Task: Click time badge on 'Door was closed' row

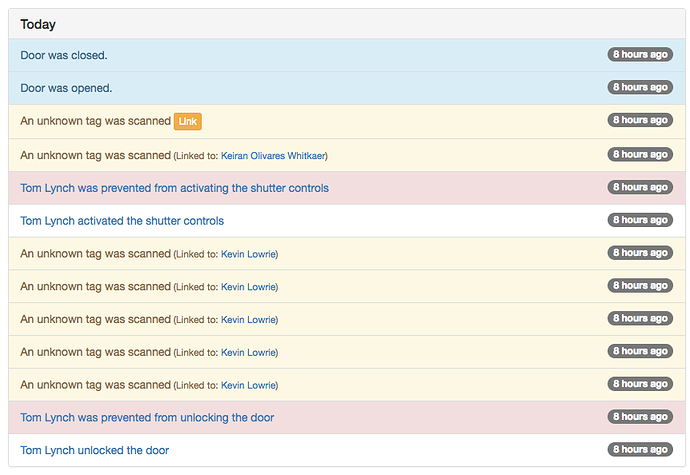Action: [x=640, y=55]
